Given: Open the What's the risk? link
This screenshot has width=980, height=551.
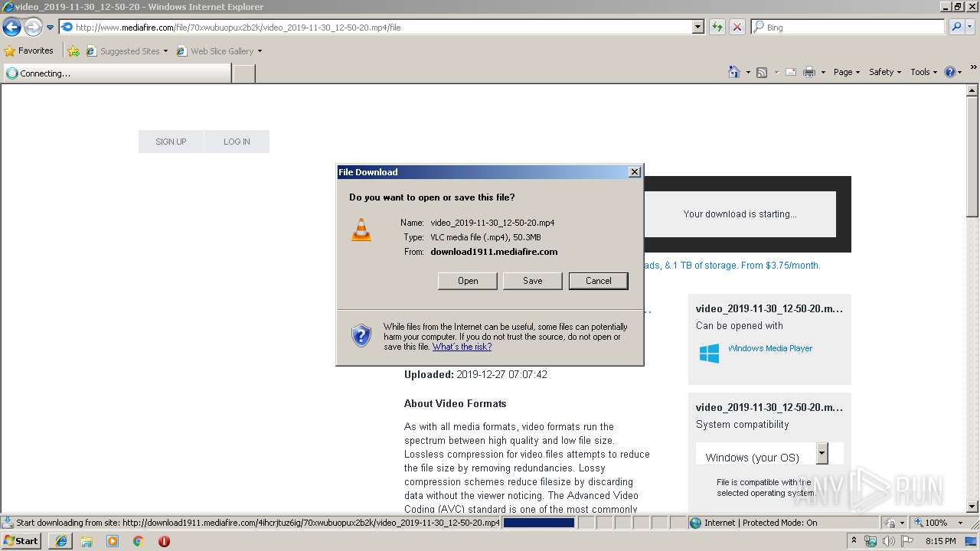Looking at the screenshot, I should pos(462,347).
